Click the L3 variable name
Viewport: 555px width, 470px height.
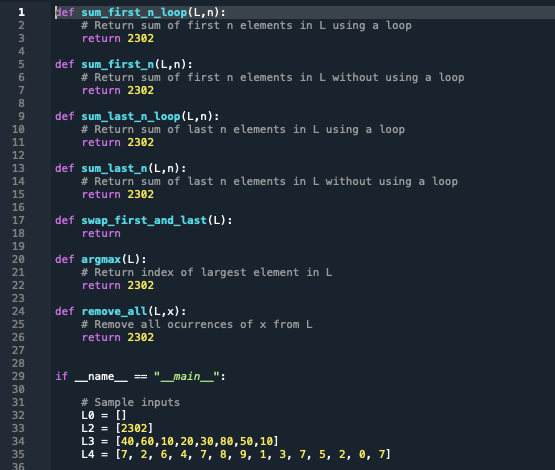(88, 441)
